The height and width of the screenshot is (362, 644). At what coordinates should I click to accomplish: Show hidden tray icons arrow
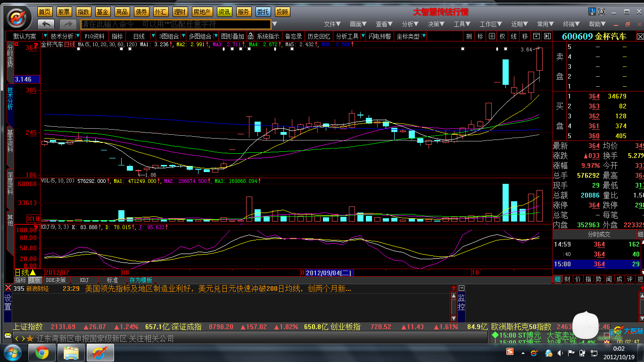pyautogui.click(x=523, y=353)
